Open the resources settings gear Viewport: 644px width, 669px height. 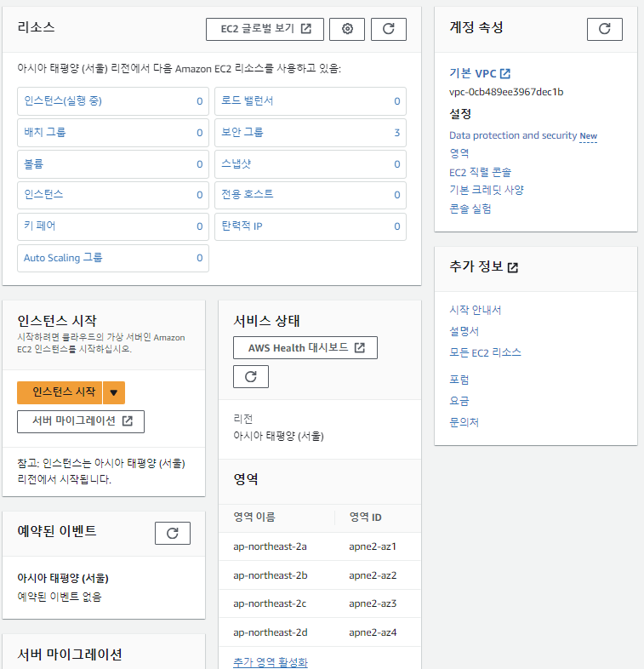click(347, 29)
